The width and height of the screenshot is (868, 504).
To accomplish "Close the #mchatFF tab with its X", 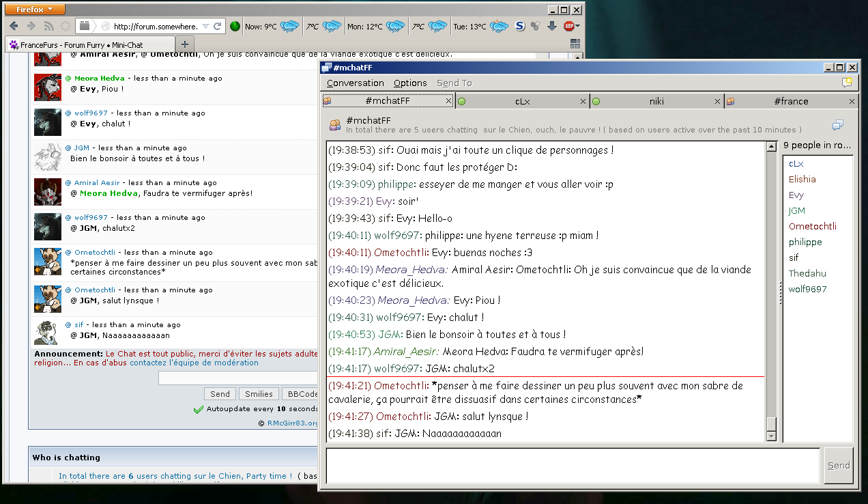I will click(448, 101).
